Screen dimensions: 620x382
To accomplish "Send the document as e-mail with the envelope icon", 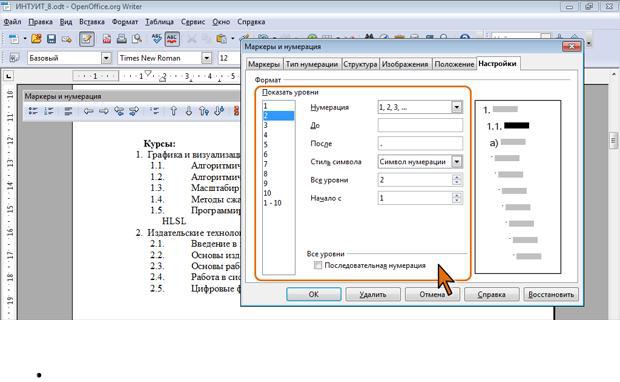I will coord(66,39).
